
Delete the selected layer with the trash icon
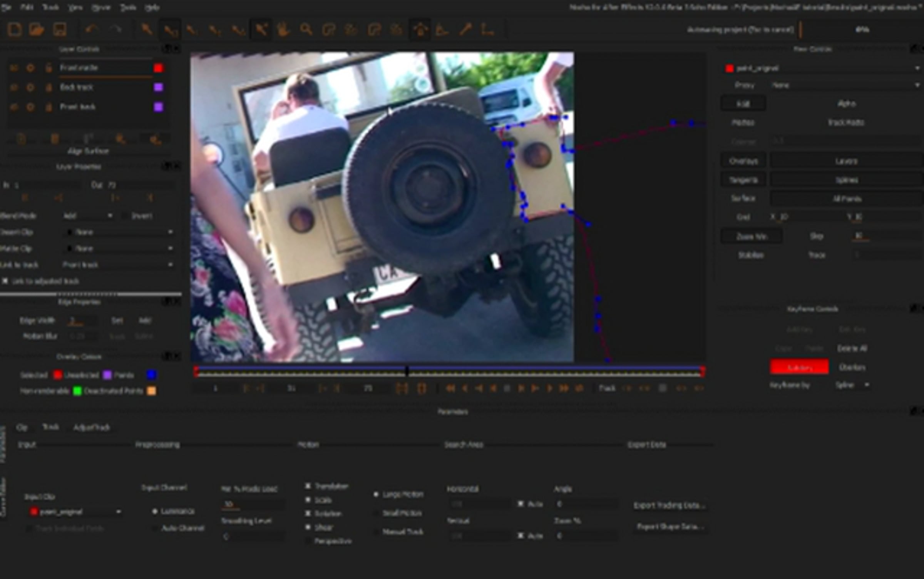(x=55, y=139)
